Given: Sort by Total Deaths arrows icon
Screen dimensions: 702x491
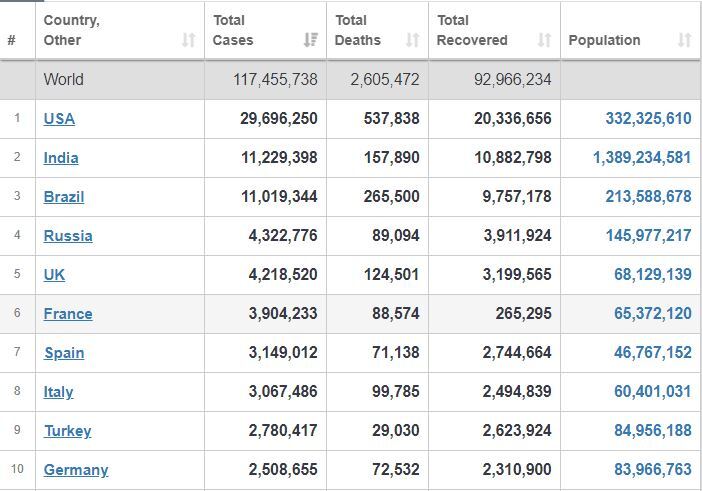Looking at the screenshot, I should click(x=413, y=40).
